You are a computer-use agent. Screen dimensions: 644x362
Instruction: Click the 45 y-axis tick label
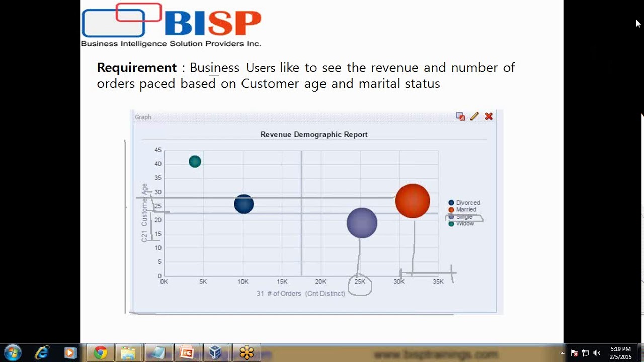coord(158,150)
